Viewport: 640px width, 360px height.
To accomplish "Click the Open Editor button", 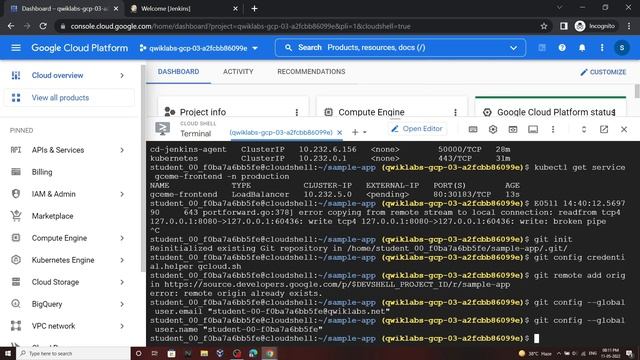I will pos(417,129).
